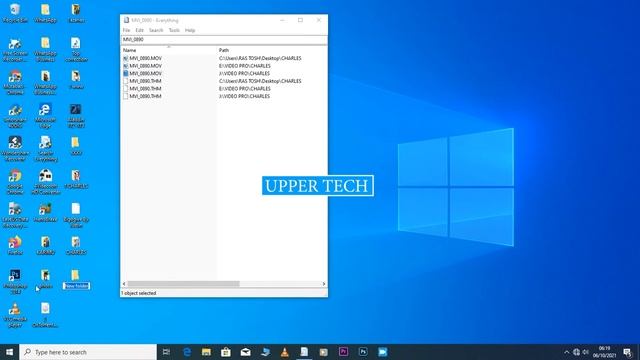Select the Google Chrome desktop shortcut
640x360 pixels.
(15, 182)
